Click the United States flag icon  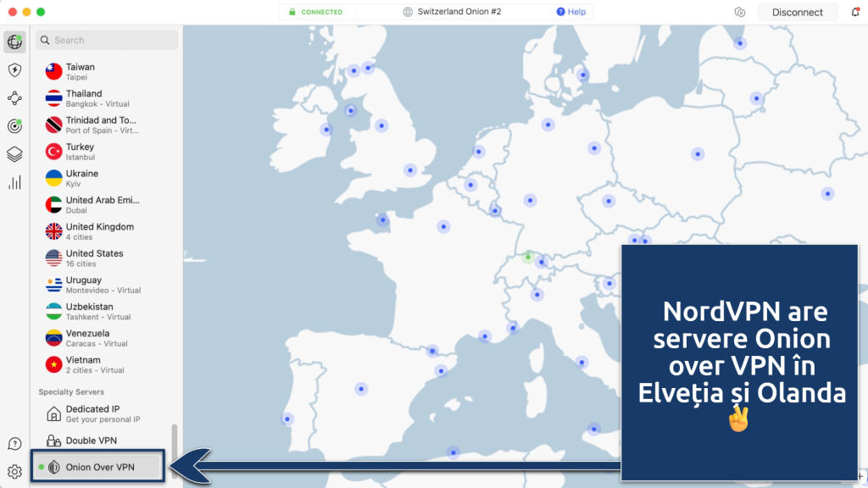53,258
